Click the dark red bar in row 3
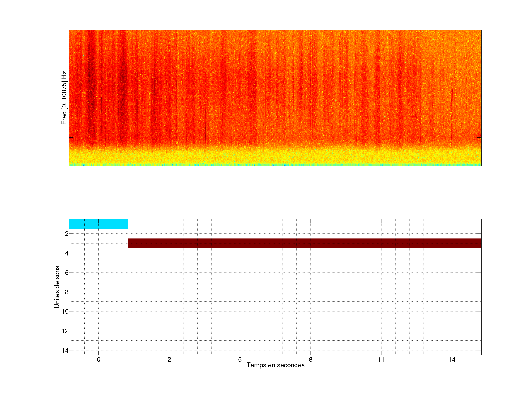Screen dimensions: 532x399 304,243
